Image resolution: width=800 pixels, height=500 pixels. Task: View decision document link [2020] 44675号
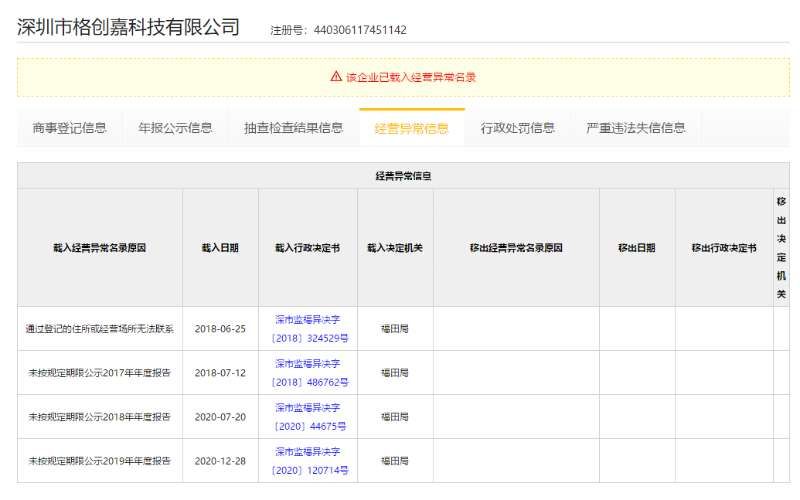[x=308, y=417]
